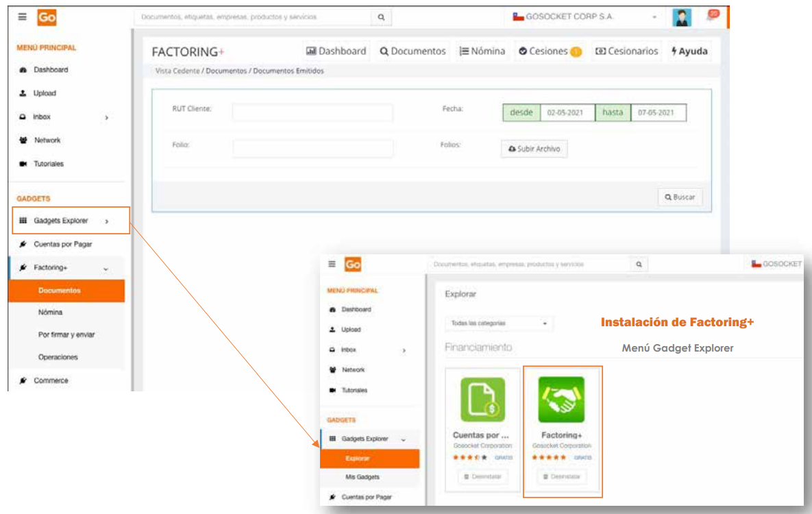The height and width of the screenshot is (514, 812).
Task: Open Dashboard in inset window sidebar
Action: pos(356,309)
